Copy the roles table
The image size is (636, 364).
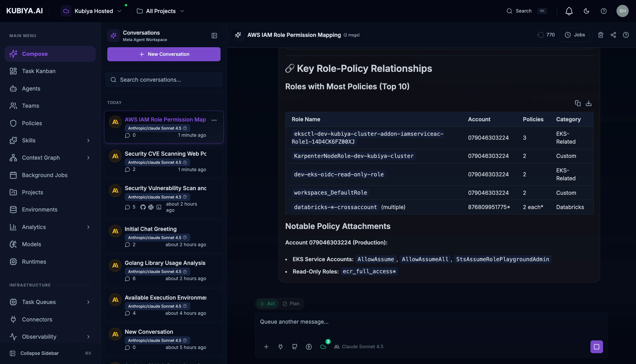click(578, 103)
